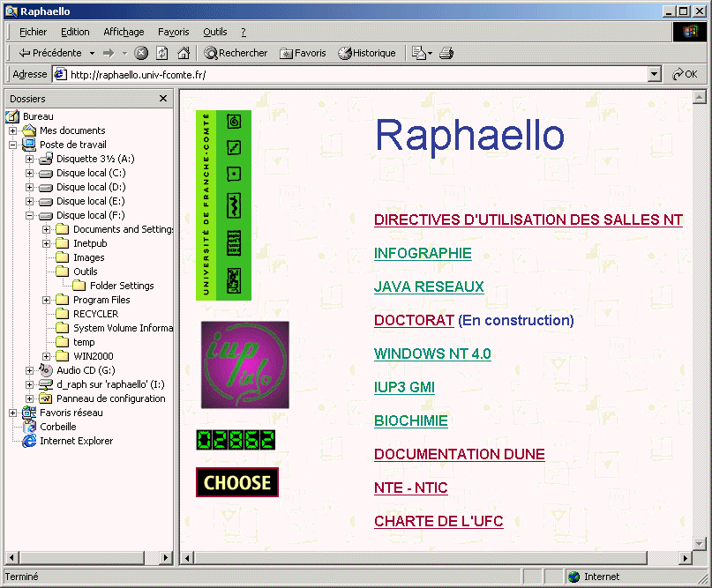Image resolution: width=712 pixels, height=588 pixels.
Task: Close the Dossiers folder panel
Action: click(163, 99)
